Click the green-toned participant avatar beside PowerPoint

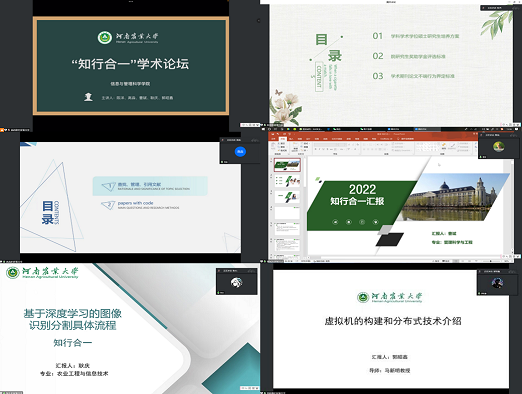(499, 146)
